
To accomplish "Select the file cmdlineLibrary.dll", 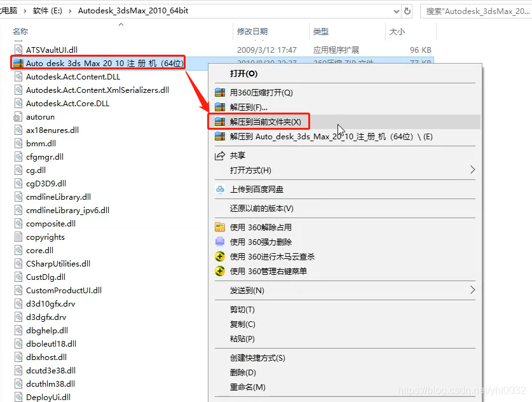I will coord(58,197).
